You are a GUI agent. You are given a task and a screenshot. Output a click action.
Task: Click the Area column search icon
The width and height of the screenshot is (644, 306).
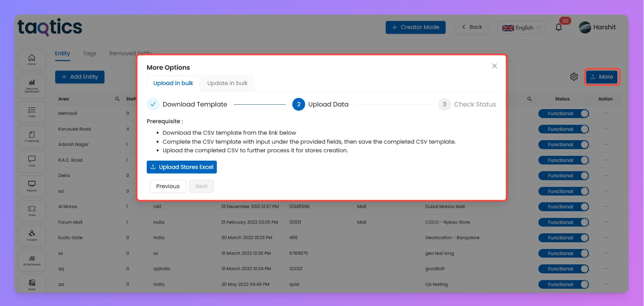click(117, 99)
